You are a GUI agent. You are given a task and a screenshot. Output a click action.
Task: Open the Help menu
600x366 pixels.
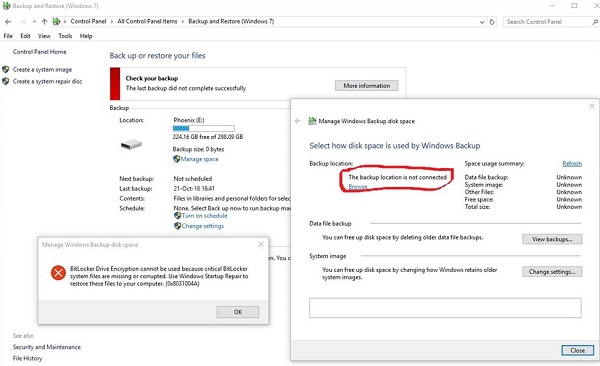(86, 36)
